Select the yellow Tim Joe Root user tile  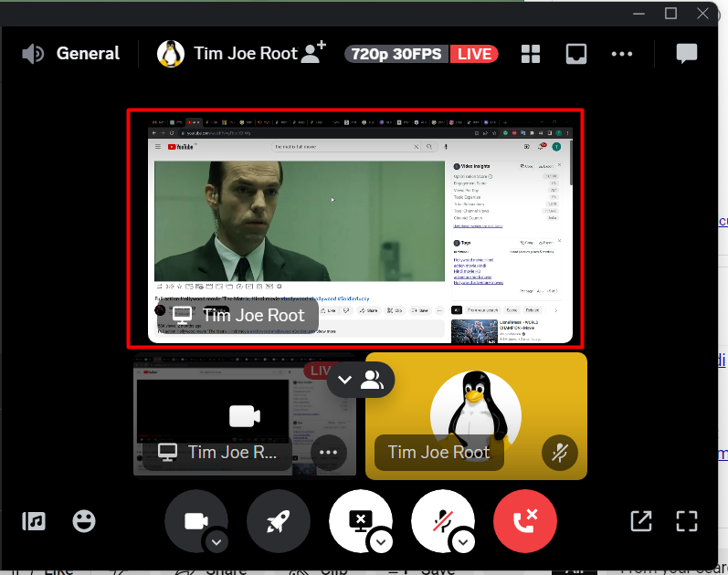click(x=476, y=416)
